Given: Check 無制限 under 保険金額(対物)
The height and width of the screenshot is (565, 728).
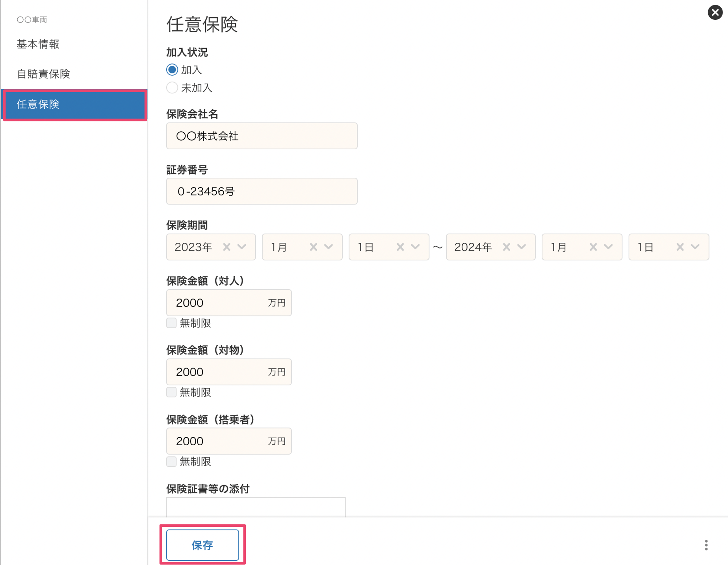Looking at the screenshot, I should pos(171,392).
